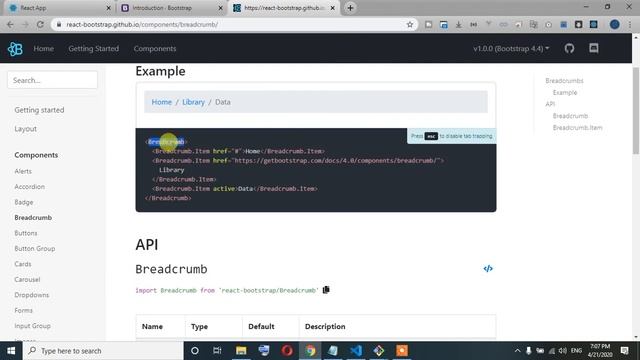Go back in browser history
Screen dimensions: 640x360
(10, 24)
